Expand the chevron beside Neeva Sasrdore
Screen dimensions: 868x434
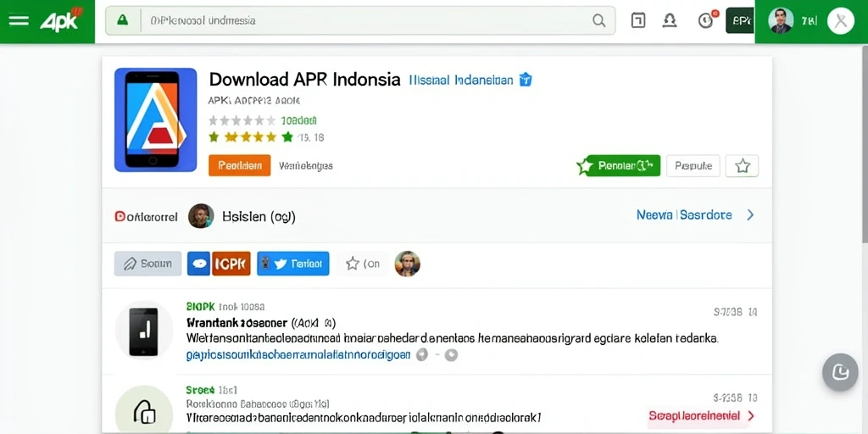tap(750, 214)
